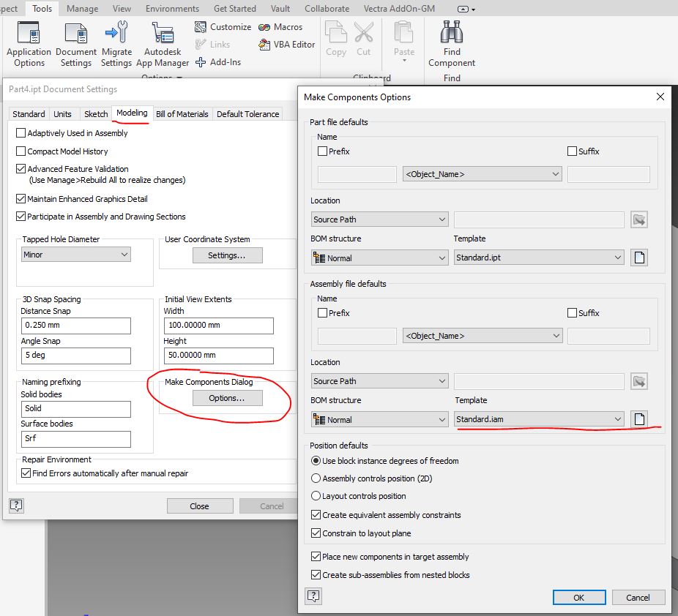The height and width of the screenshot is (616, 678).
Task: Enable Compact Model History checkbox
Action: pyautogui.click(x=21, y=151)
